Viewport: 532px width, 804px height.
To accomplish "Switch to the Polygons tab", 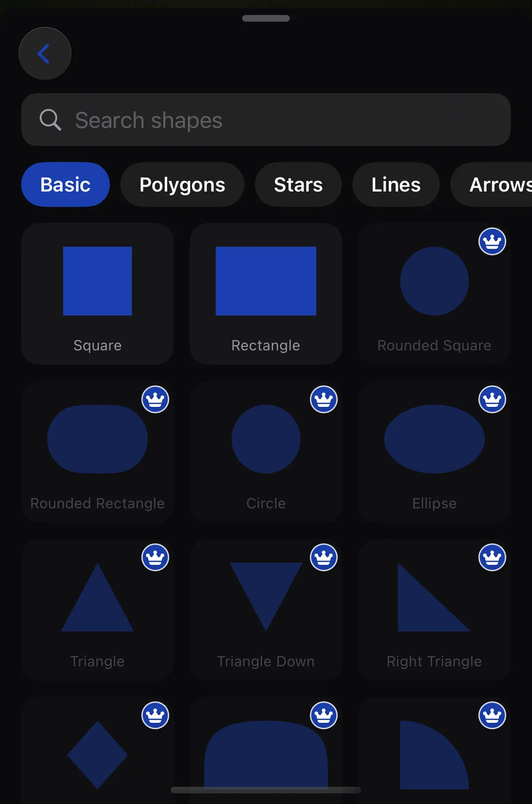I will [x=182, y=184].
